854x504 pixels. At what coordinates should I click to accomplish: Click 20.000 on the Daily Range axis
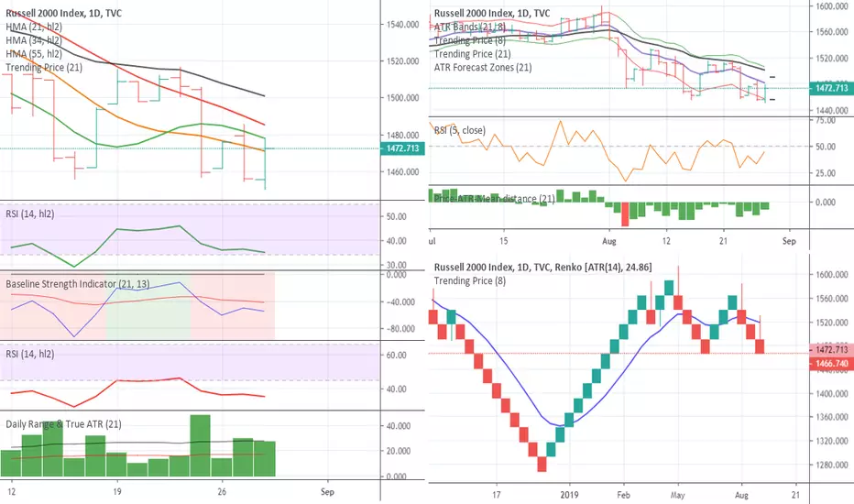click(x=398, y=451)
